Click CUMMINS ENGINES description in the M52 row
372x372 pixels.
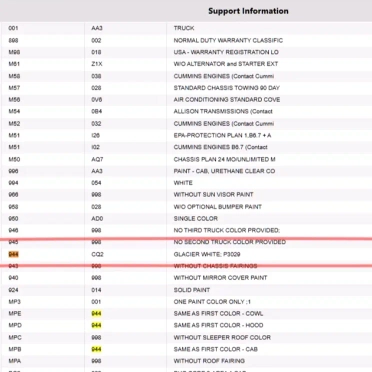[224, 123]
